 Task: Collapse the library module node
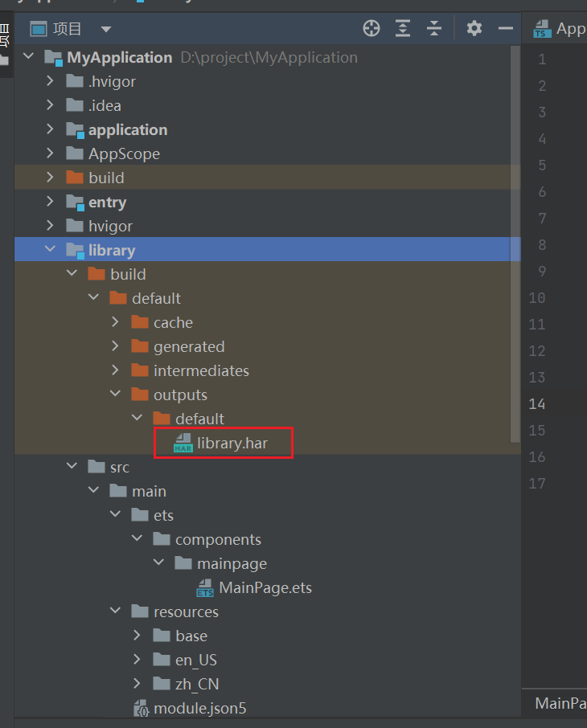tap(50, 250)
